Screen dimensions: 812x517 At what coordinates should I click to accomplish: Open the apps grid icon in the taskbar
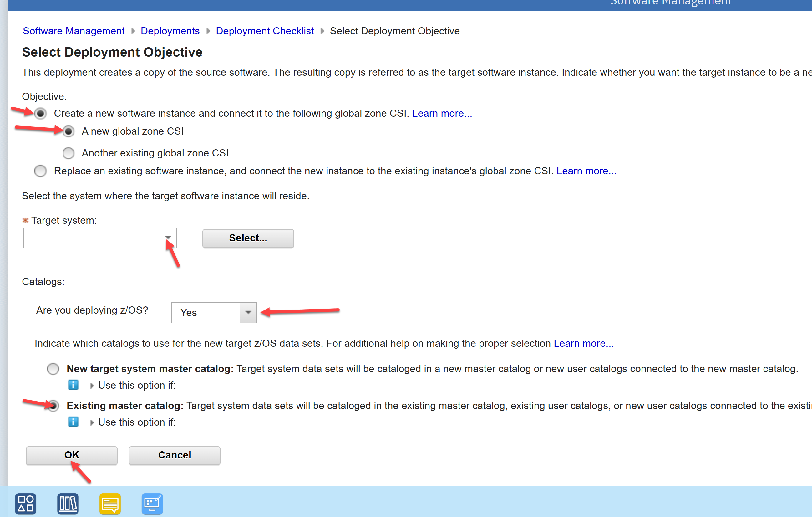[26, 504]
